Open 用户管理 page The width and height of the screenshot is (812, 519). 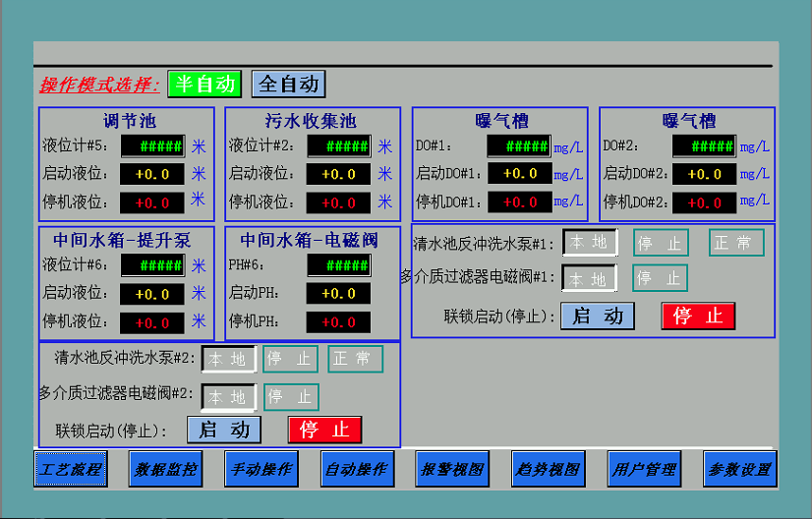click(x=644, y=470)
